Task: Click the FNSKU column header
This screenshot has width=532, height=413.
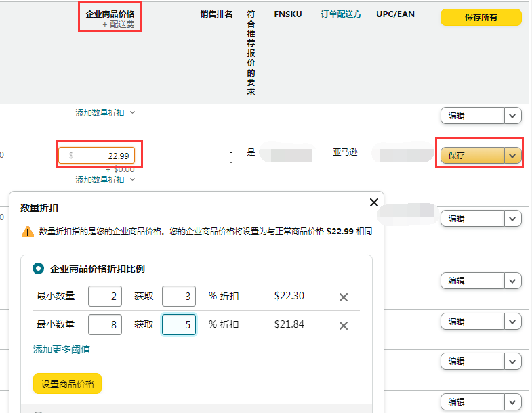Action: coord(288,14)
